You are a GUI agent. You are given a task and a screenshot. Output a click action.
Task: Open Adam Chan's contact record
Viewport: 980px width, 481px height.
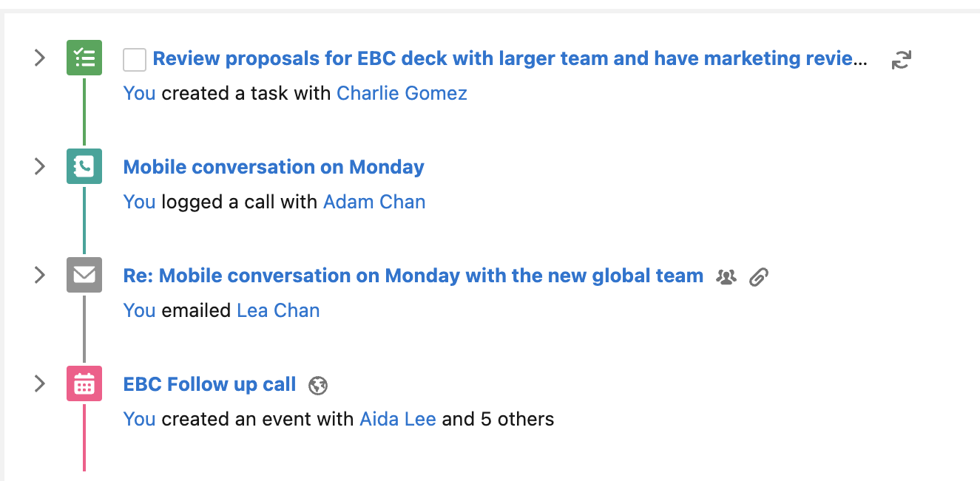[x=374, y=202]
